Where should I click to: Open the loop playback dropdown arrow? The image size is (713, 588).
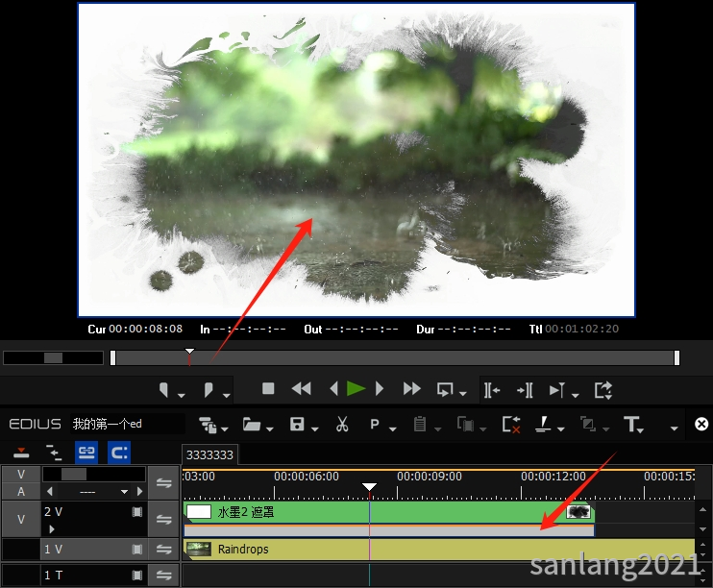pos(465,394)
